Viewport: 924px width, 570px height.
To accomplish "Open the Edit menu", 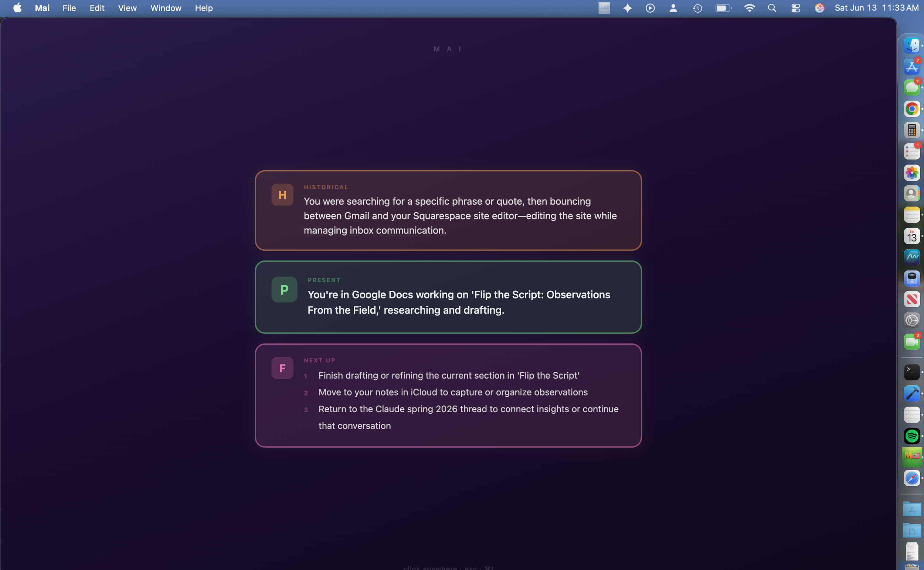I will pos(97,8).
